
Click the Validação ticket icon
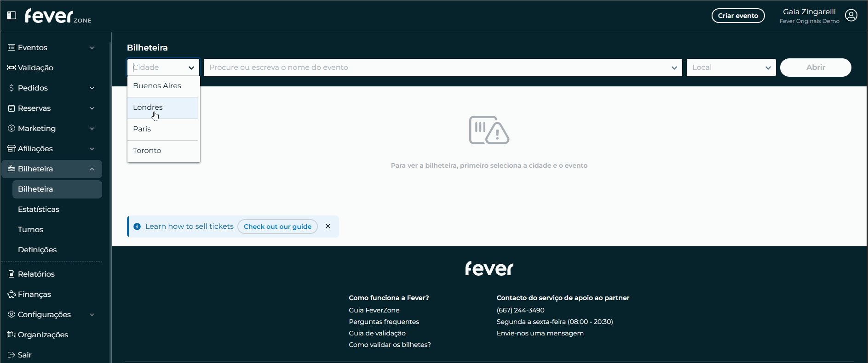[x=11, y=68]
